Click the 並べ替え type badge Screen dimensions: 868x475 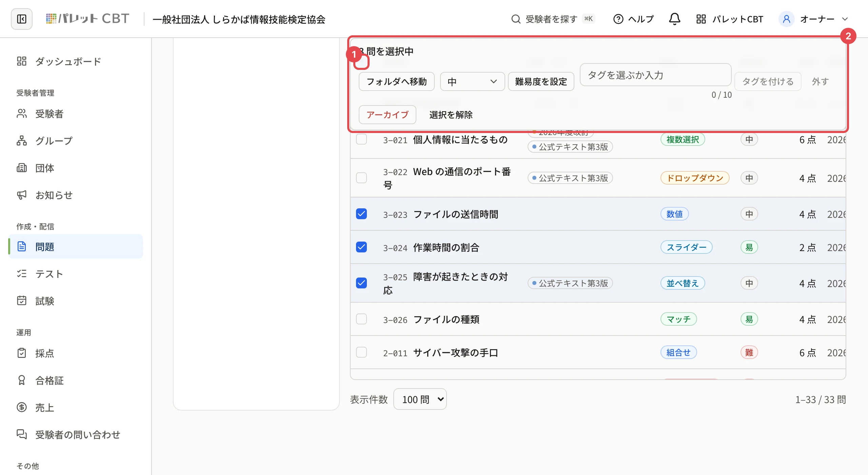[683, 283]
